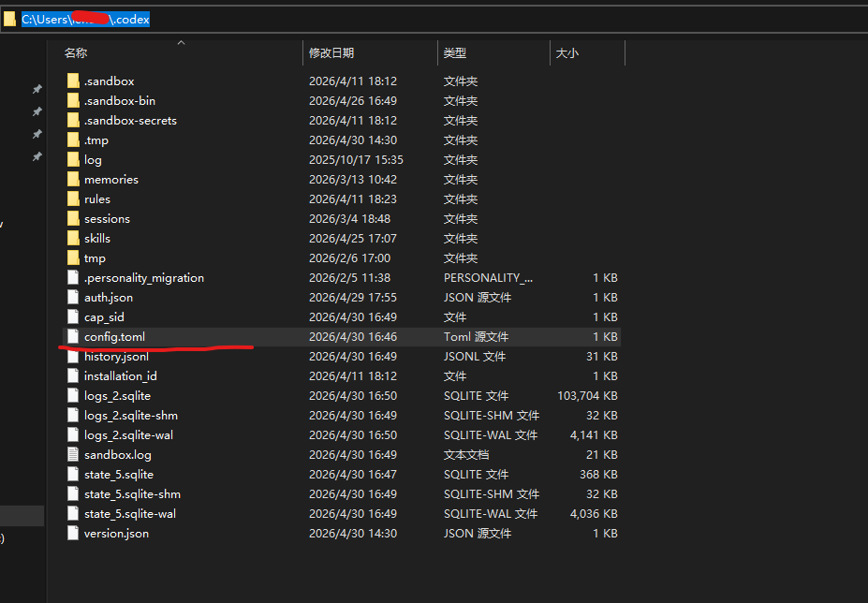Click the history.jsonl file icon
The height and width of the screenshot is (603, 868).
(x=73, y=356)
